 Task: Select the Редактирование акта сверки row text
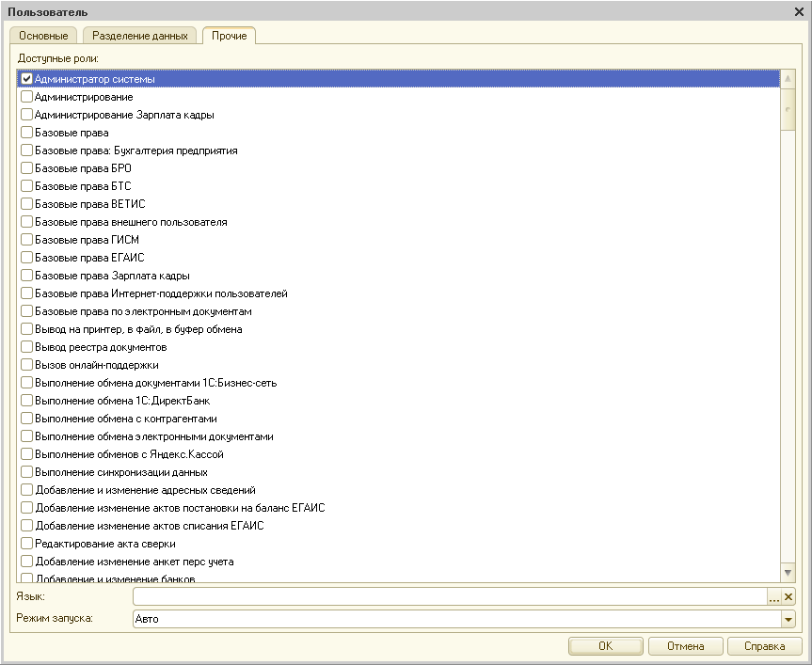pos(105,544)
